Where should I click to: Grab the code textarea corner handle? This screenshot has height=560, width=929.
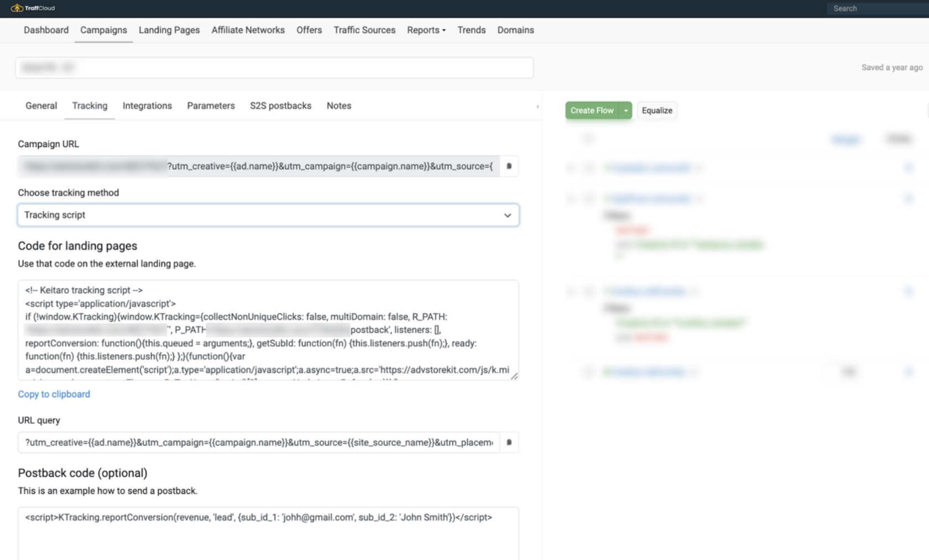coord(514,376)
